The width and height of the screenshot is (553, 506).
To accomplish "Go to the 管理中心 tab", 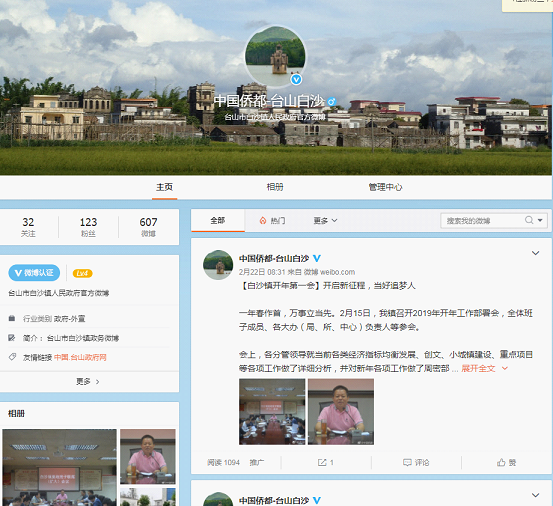I will pyautogui.click(x=385, y=187).
